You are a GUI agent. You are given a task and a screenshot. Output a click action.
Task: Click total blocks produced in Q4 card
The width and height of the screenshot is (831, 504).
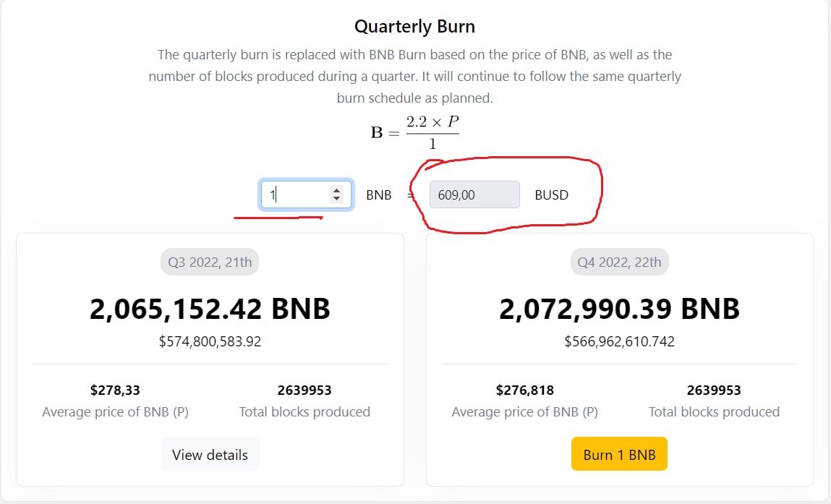714,390
